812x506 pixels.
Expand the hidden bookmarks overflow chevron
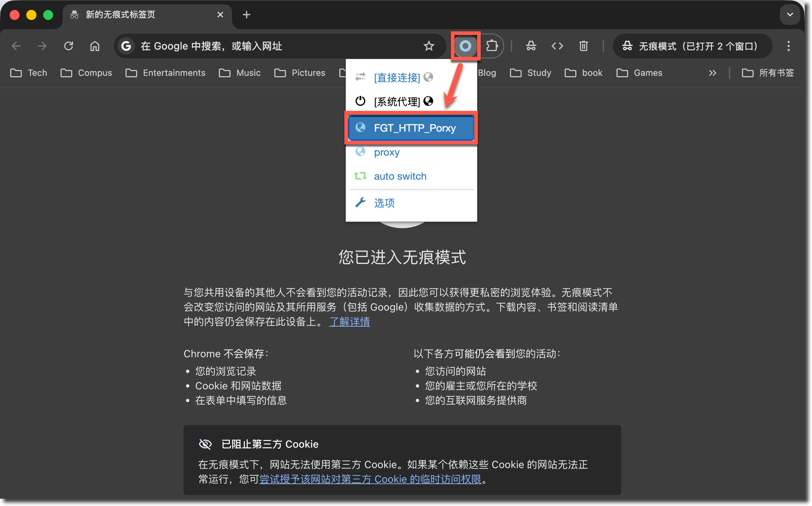click(712, 73)
